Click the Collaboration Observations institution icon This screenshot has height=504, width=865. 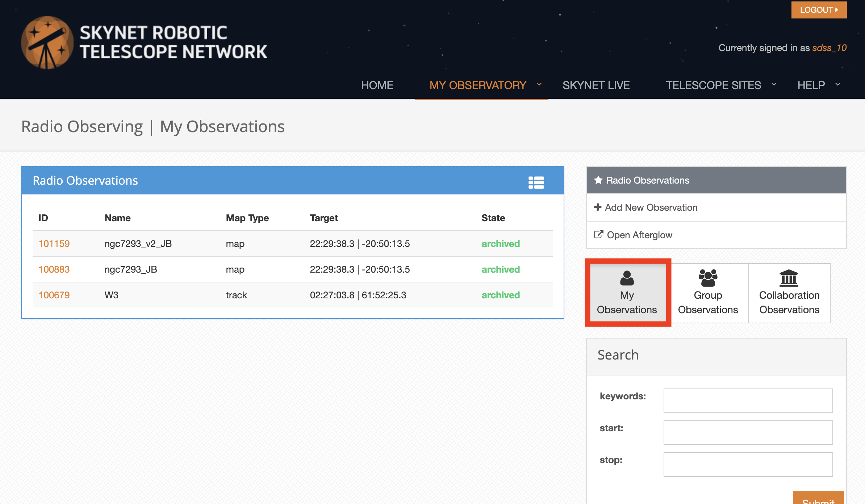pos(789,278)
